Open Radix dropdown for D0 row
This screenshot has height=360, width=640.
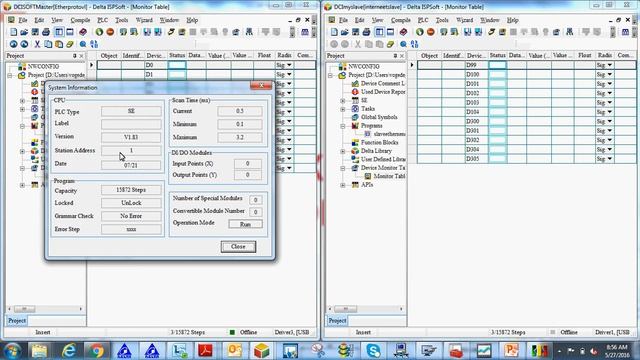click(x=289, y=65)
